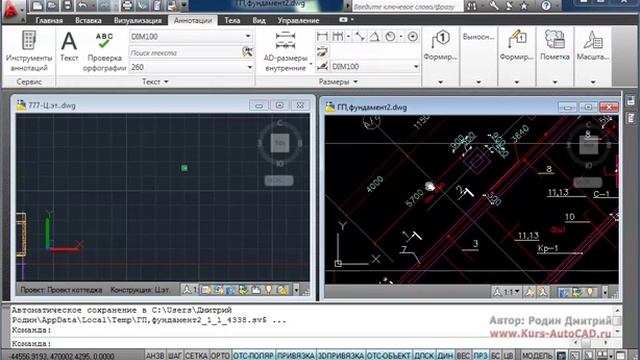
Task: Click the ViewCube in 777-Ц.эт.dwg window
Action: coord(280,143)
